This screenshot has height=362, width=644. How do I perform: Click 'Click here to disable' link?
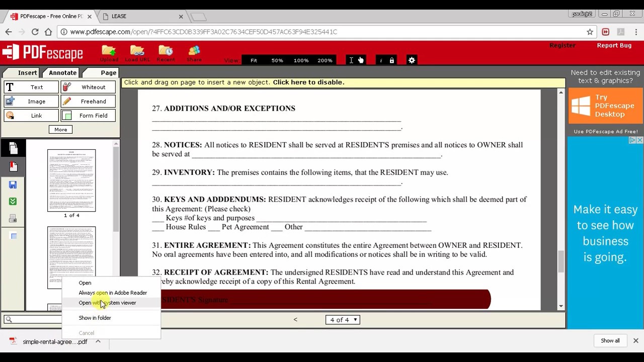(308, 82)
